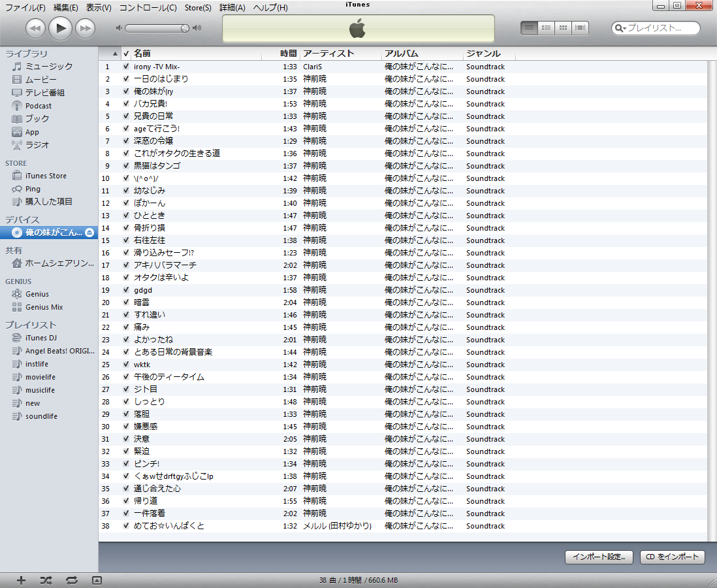717x588 pixels.
Task: Toggle repeat at bottom bar
Action: [x=71, y=580]
